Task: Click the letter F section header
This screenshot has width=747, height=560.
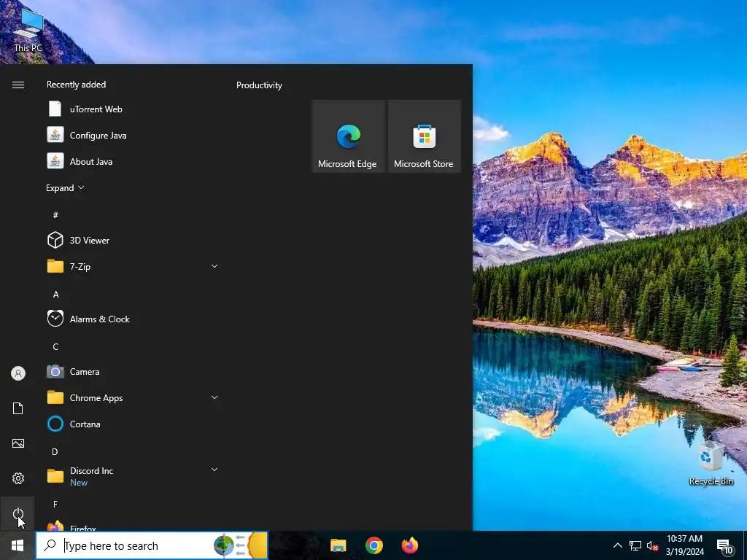Action: pos(55,504)
